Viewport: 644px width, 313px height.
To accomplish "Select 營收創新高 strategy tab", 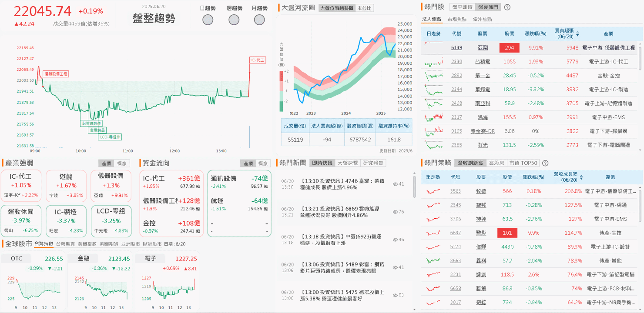I will pyautogui.click(x=470, y=163).
